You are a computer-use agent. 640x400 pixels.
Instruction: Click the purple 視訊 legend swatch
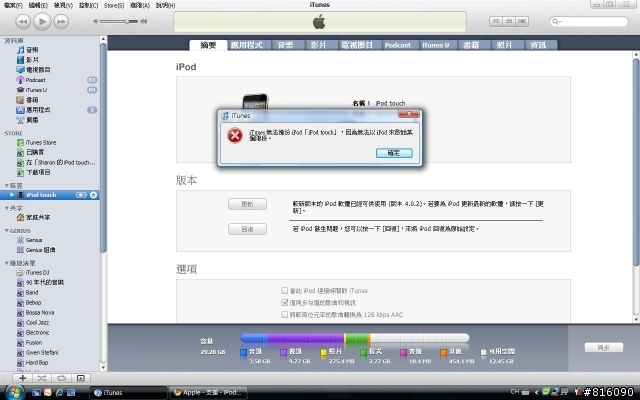pyautogui.click(x=284, y=353)
